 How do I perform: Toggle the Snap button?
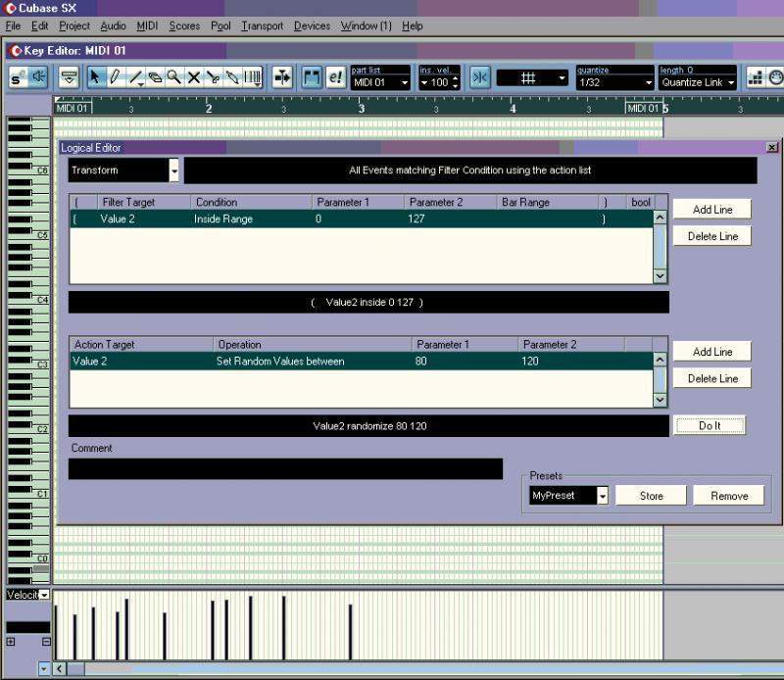pos(480,77)
